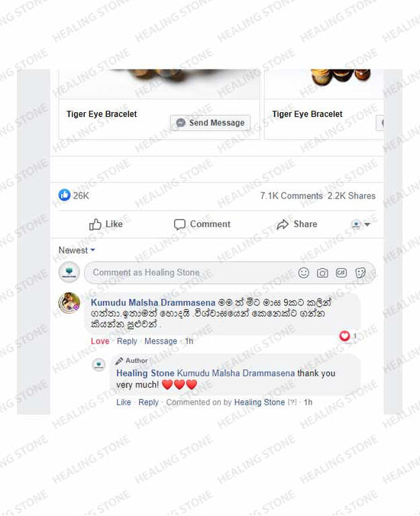Click Kumudu Malsha Drammasena's profile picture

click(x=69, y=303)
